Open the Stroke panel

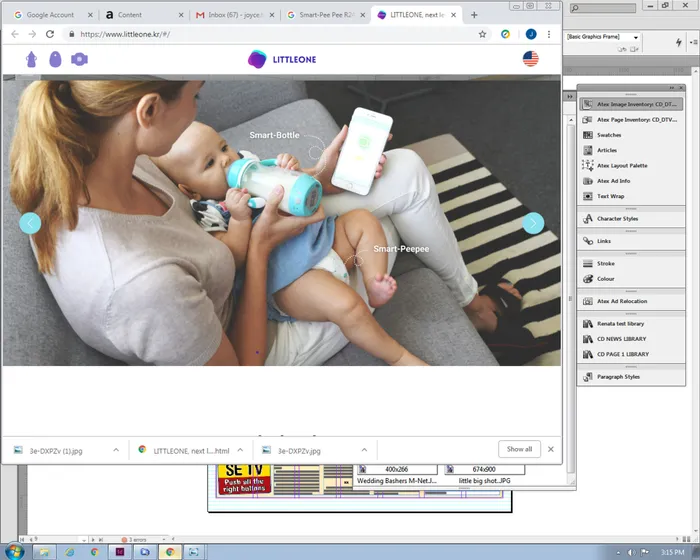click(605, 264)
